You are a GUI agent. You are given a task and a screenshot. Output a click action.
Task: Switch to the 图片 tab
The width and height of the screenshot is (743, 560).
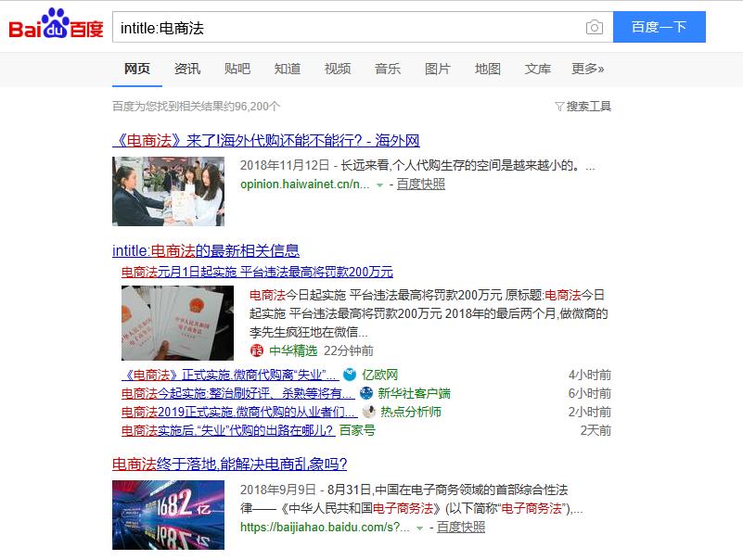tap(437, 68)
